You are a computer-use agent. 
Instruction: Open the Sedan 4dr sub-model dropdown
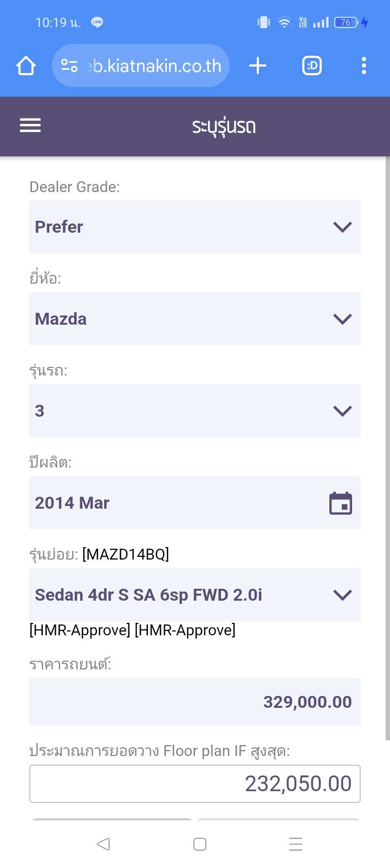195,595
